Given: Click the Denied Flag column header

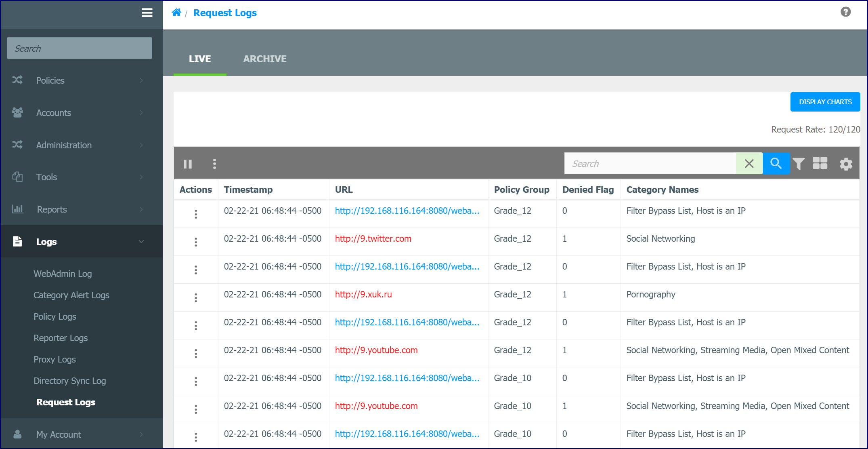Looking at the screenshot, I should click(588, 190).
